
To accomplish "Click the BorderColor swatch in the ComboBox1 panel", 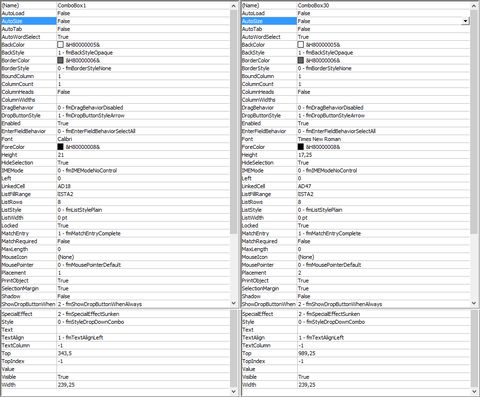I will point(60,60).
